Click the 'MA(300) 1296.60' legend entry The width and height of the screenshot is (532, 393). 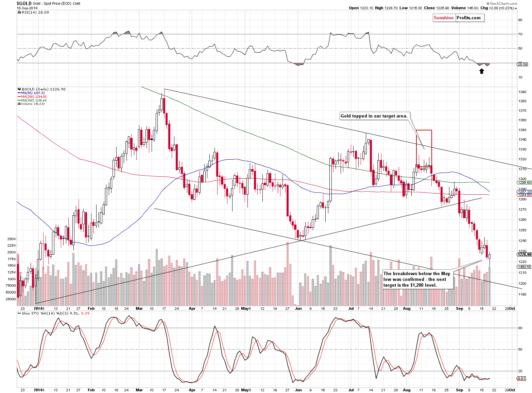tap(34, 101)
